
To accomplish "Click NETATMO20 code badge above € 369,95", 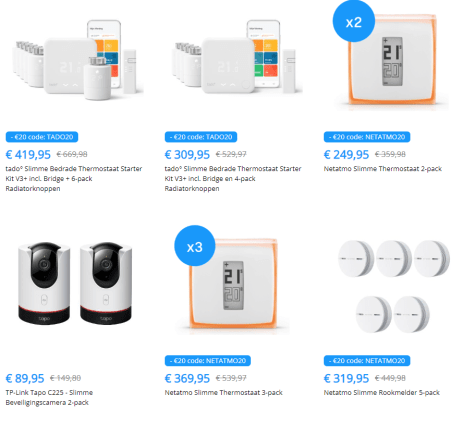I will (x=208, y=361).
